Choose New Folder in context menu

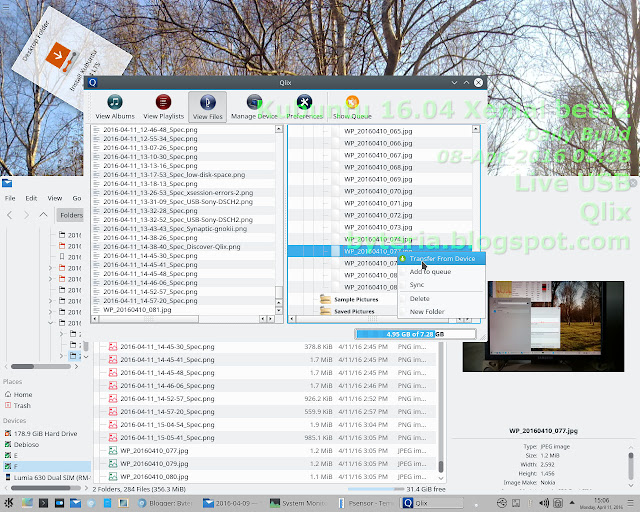tap(442, 312)
